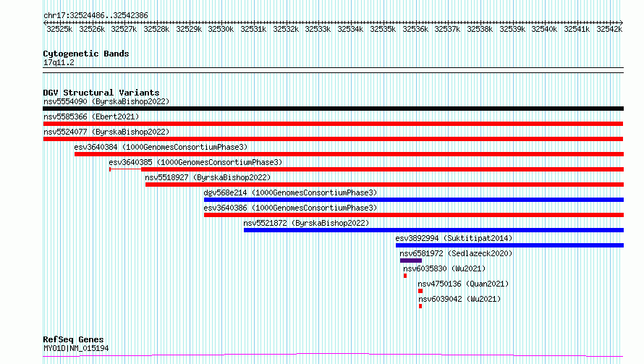Click the 32530k ruler tick label

pyautogui.click(x=221, y=29)
